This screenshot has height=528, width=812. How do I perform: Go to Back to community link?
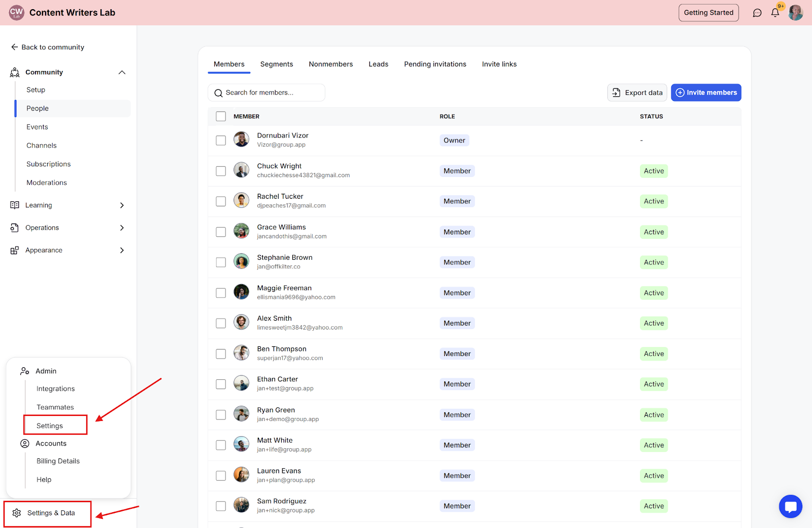point(48,47)
